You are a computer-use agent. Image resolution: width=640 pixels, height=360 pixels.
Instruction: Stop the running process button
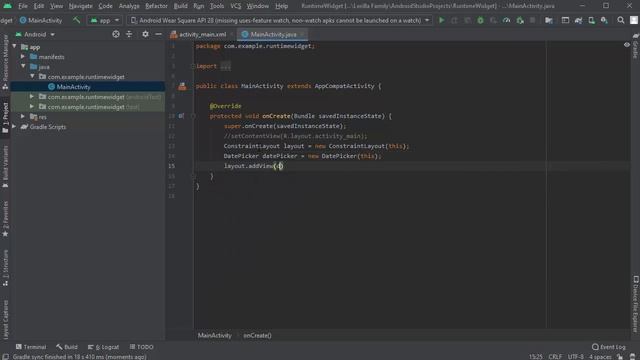(532, 20)
